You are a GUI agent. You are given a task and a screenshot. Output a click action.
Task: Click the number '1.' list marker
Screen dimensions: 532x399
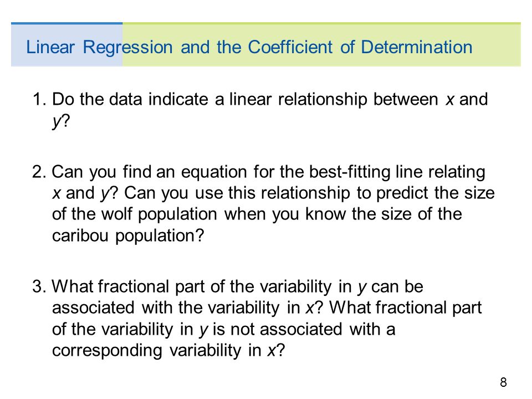(39, 100)
